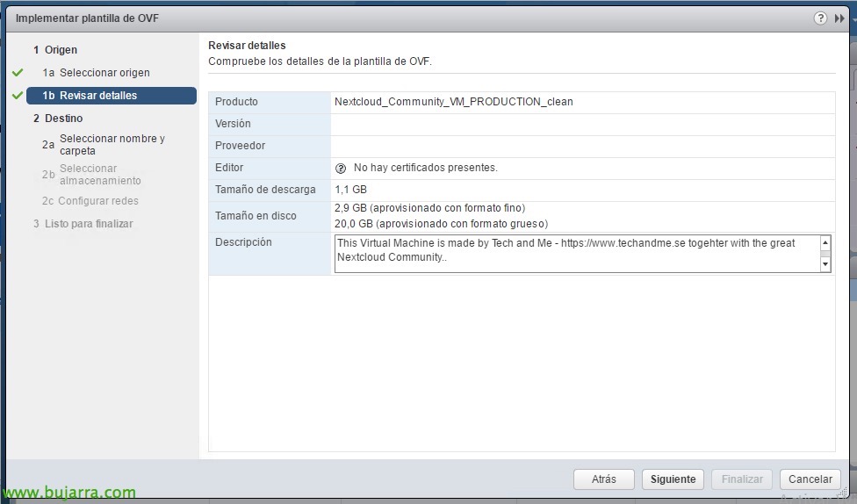857x504 pixels.
Task: Select step 1b Revisar detalles
Action: [112, 95]
